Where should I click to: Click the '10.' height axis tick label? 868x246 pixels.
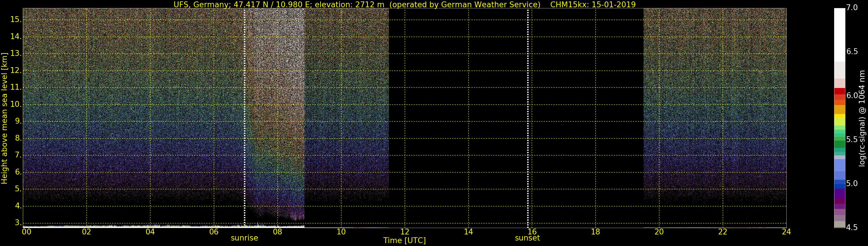[x=16, y=104]
